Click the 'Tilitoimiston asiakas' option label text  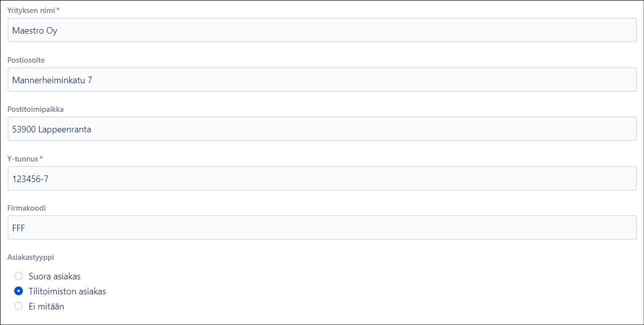(67, 291)
